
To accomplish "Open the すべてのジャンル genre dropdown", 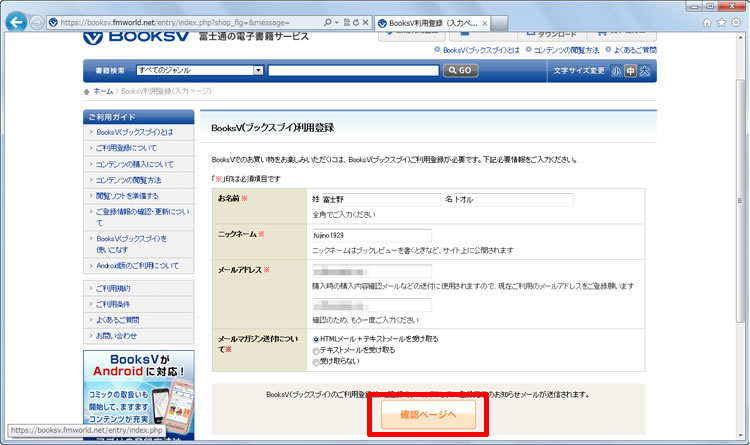I will point(200,70).
